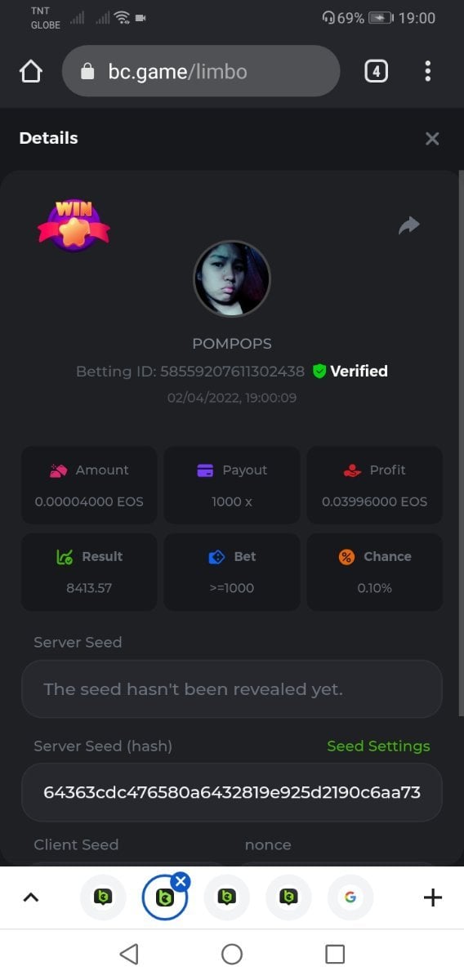Open the browser three-dot menu
The width and height of the screenshot is (464, 980).
pyautogui.click(x=427, y=71)
